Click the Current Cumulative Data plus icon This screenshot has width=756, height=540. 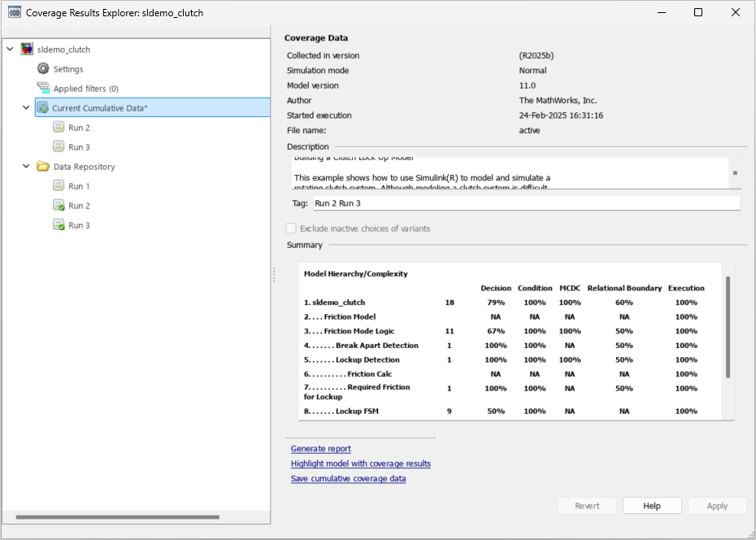coord(45,107)
